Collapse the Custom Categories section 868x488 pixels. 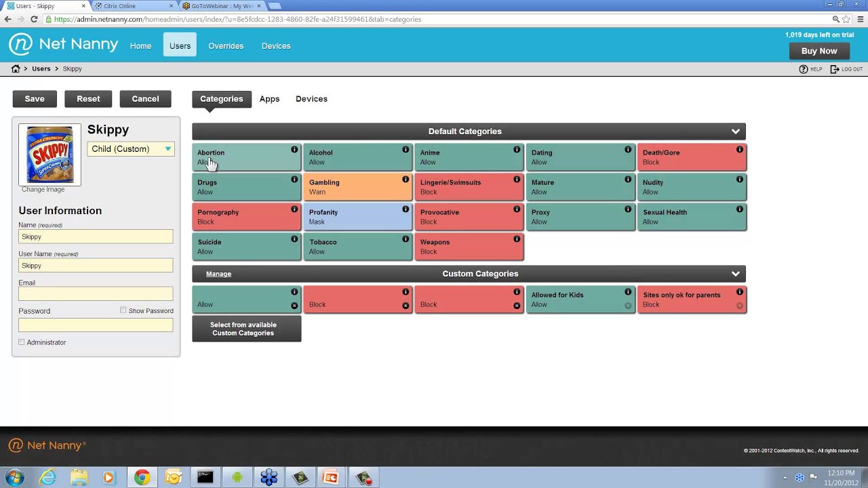pos(736,274)
